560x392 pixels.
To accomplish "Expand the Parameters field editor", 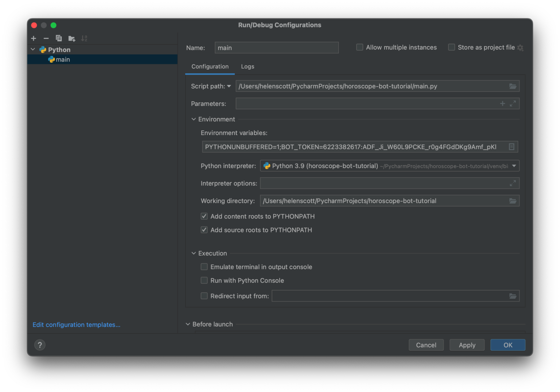I will coord(513,103).
